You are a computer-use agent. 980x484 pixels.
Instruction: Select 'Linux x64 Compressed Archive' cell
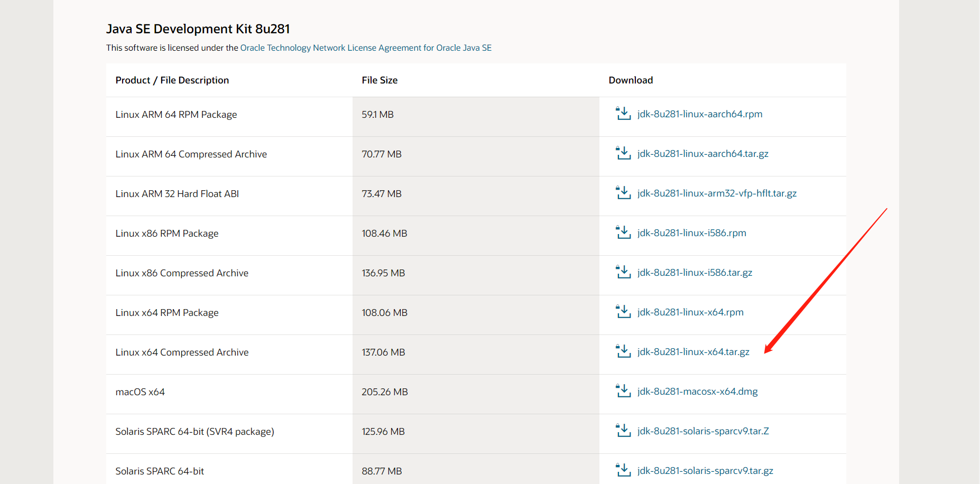click(x=229, y=355)
